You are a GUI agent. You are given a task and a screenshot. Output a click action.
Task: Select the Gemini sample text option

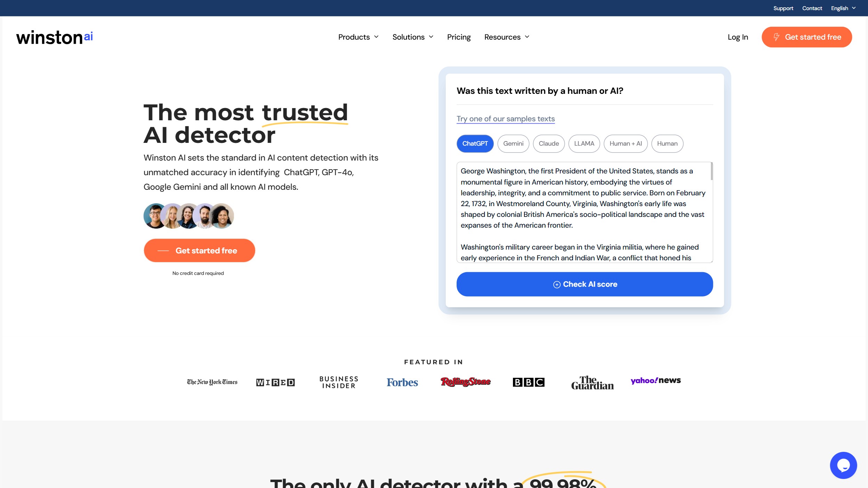coord(513,144)
